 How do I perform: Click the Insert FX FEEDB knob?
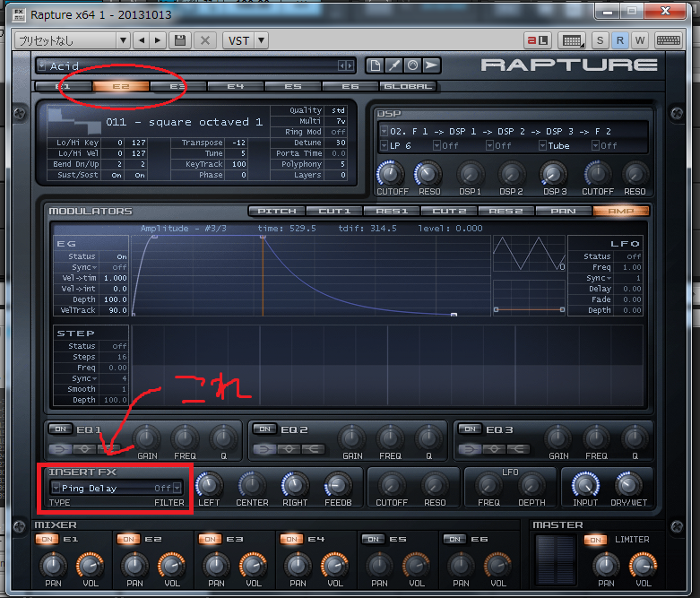[338, 485]
